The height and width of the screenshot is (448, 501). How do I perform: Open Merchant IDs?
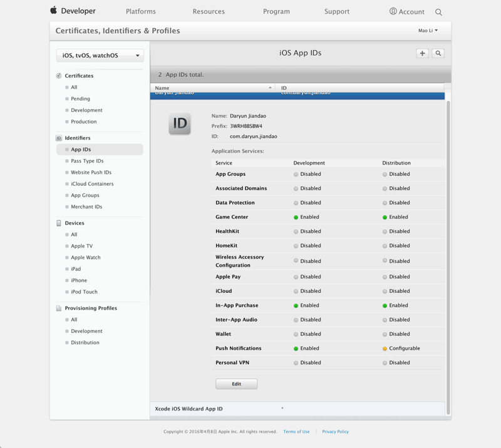click(86, 207)
